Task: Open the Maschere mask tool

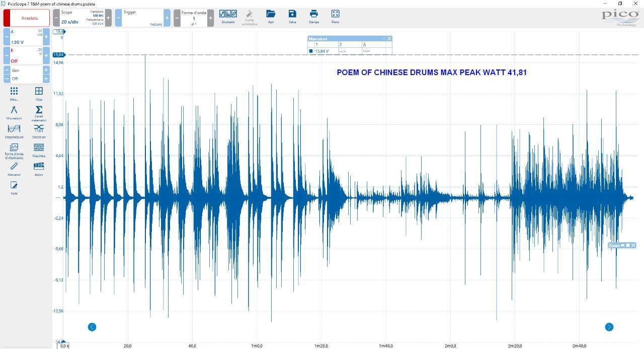Action: pyautogui.click(x=39, y=150)
